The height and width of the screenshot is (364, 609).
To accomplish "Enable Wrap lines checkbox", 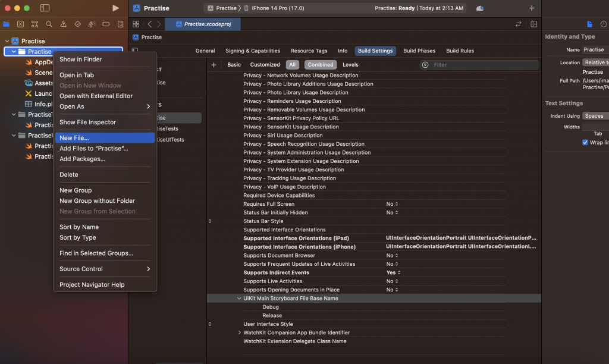I will pos(585,143).
